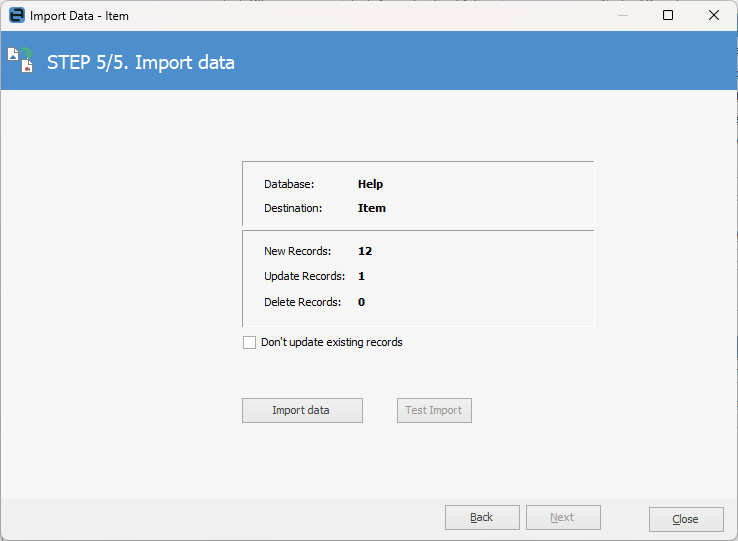Click the import data icon beside the step header
738x541 pixels.
21,60
